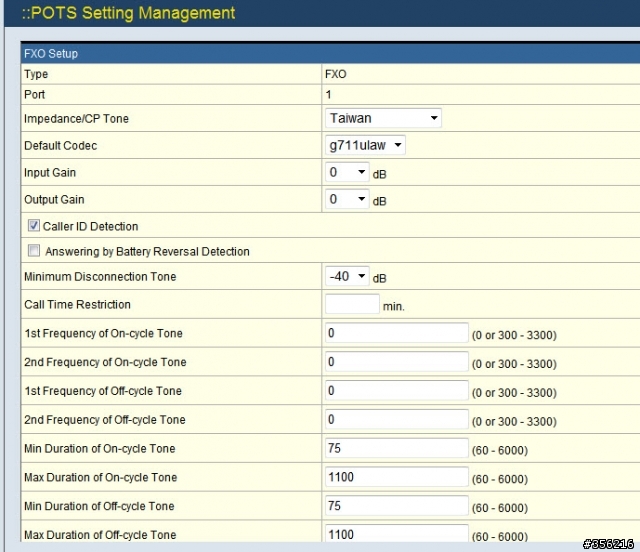Focus the 1st Frequency of On-cycle Tone field

tap(397, 333)
